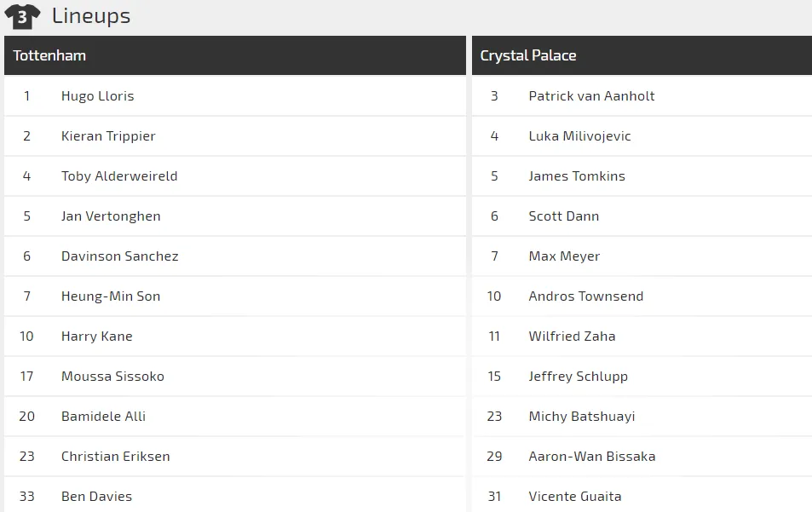Click Davinson Sanchez in Tottenham list

119,256
